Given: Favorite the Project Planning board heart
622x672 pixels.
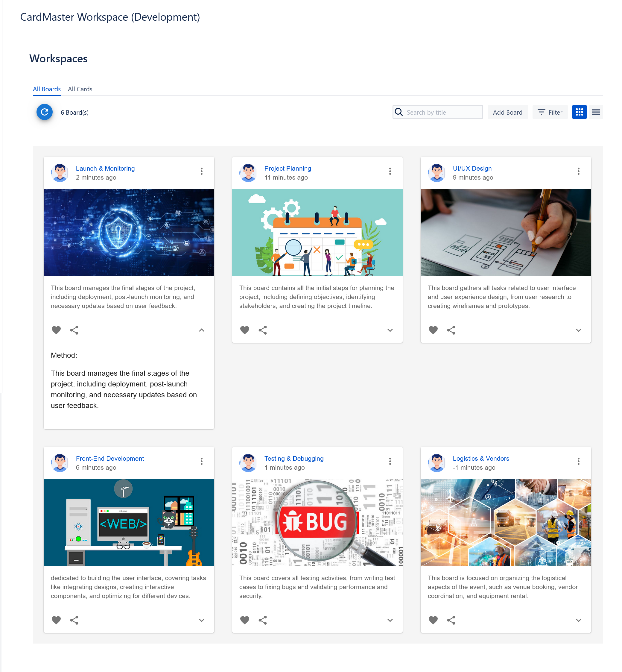Looking at the screenshot, I should (x=245, y=330).
